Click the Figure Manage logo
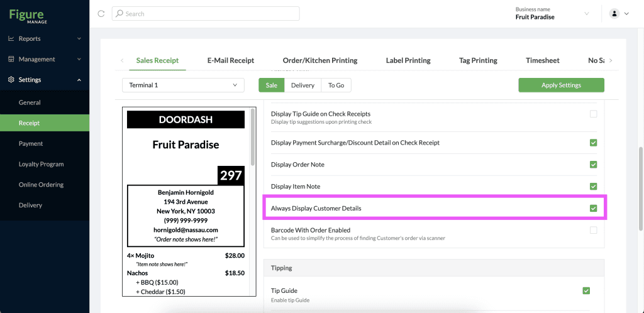This screenshot has height=313, width=644. 29,16
